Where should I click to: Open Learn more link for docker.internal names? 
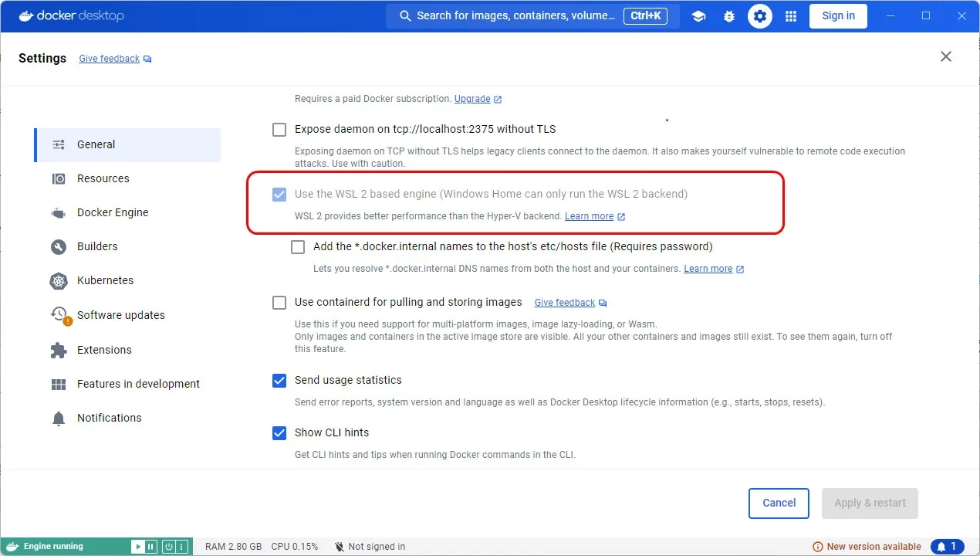point(708,269)
